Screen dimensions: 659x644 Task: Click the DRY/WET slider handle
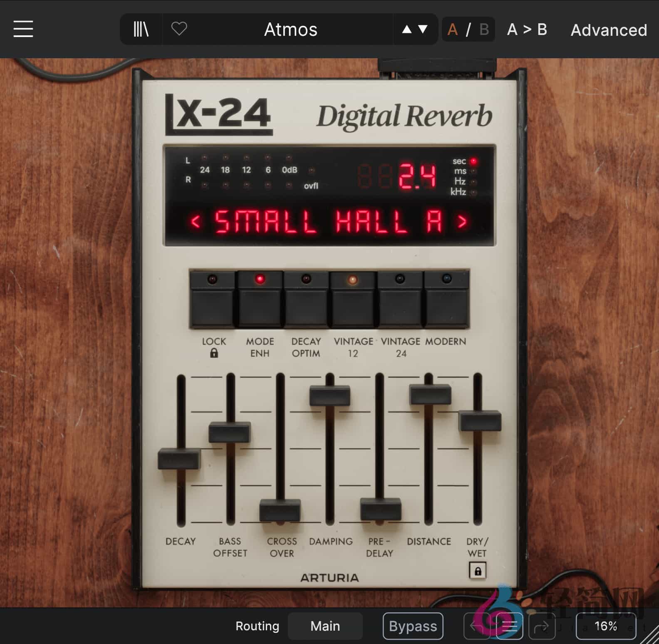(480, 421)
